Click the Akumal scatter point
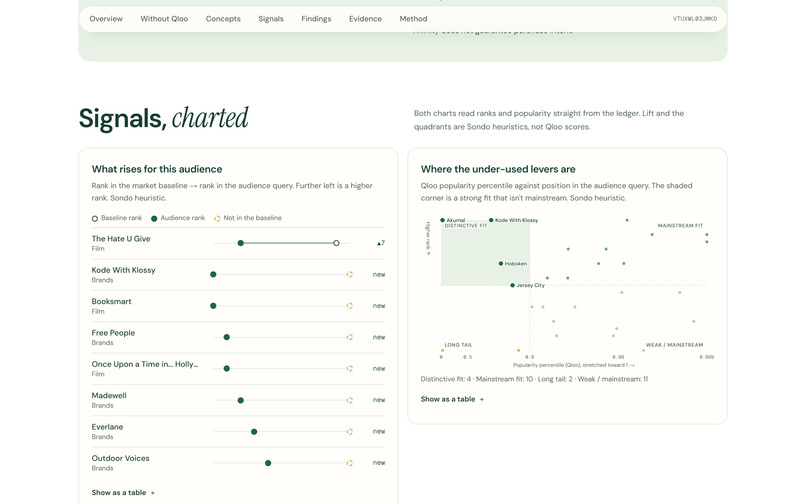 443,220
